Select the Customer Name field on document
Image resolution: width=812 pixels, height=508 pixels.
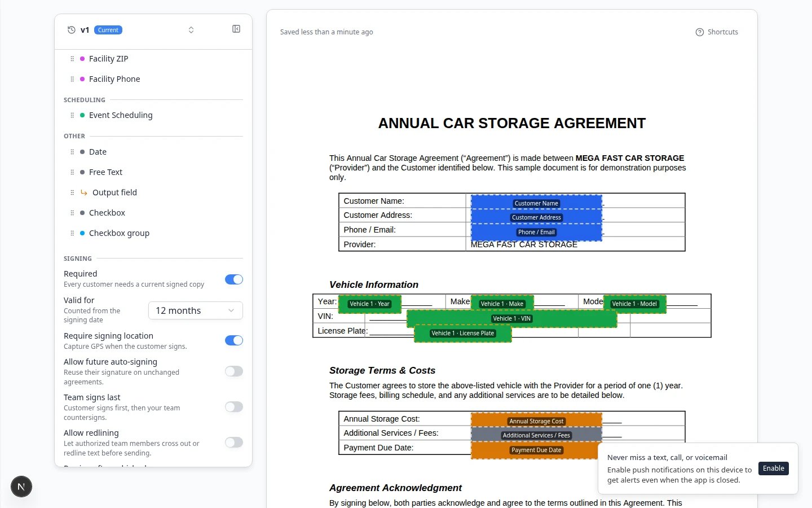pyautogui.click(x=536, y=203)
